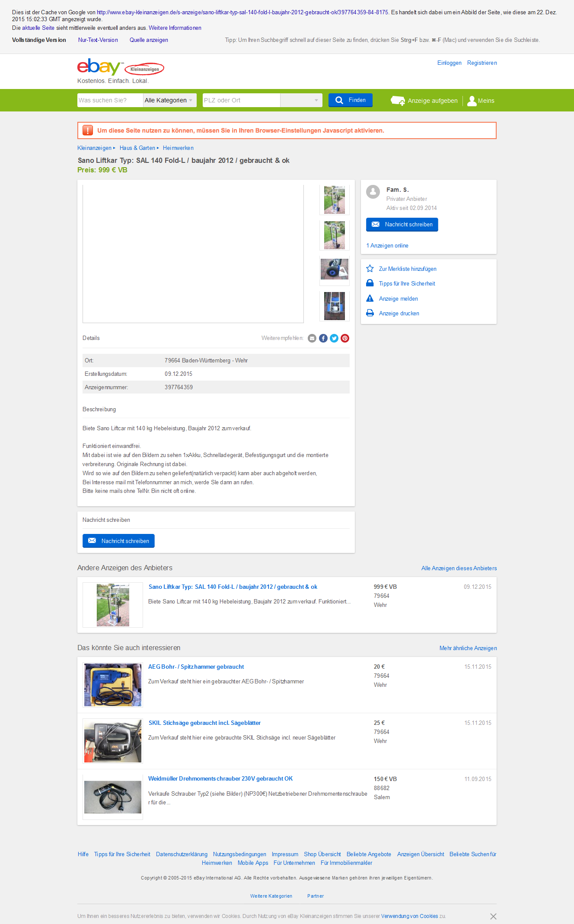Open 'Verwendung von Cookies' link
The height and width of the screenshot is (924, 574).
(409, 916)
